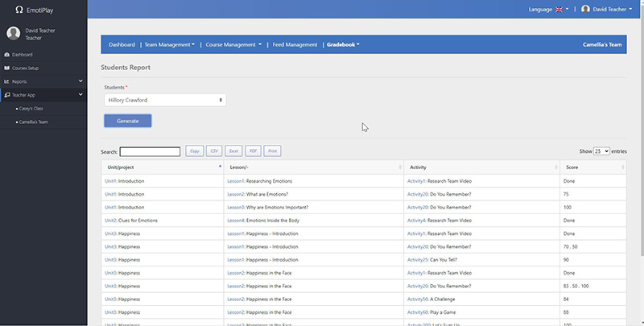Viewport: 644px width, 326px height.
Task: Open Activity4 Research Team Video link
Action: tap(416, 221)
